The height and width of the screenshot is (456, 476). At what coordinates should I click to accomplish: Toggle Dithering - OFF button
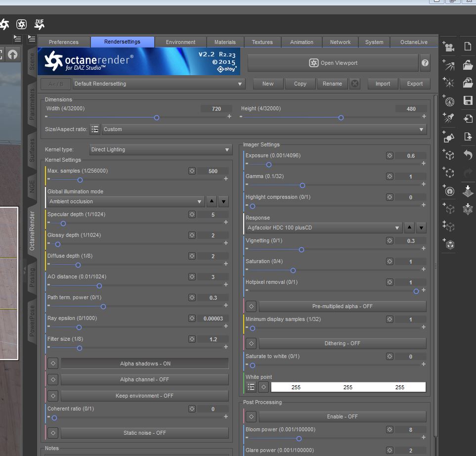343,343
